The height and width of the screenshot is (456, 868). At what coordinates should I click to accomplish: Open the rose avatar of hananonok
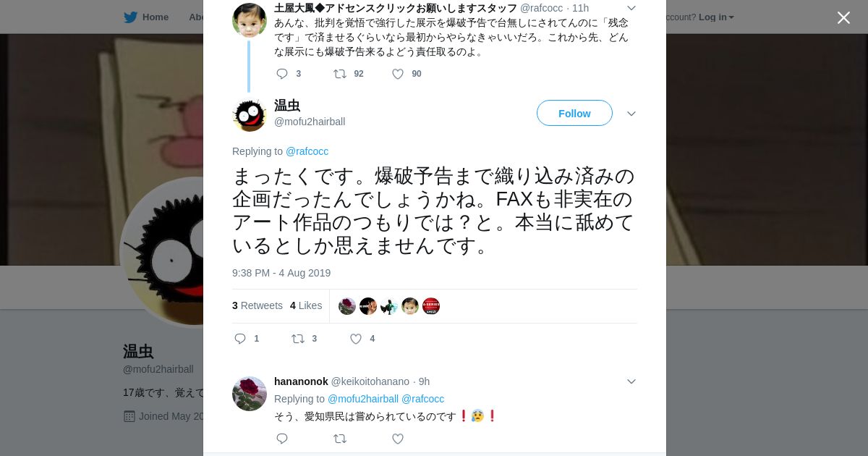point(250,394)
